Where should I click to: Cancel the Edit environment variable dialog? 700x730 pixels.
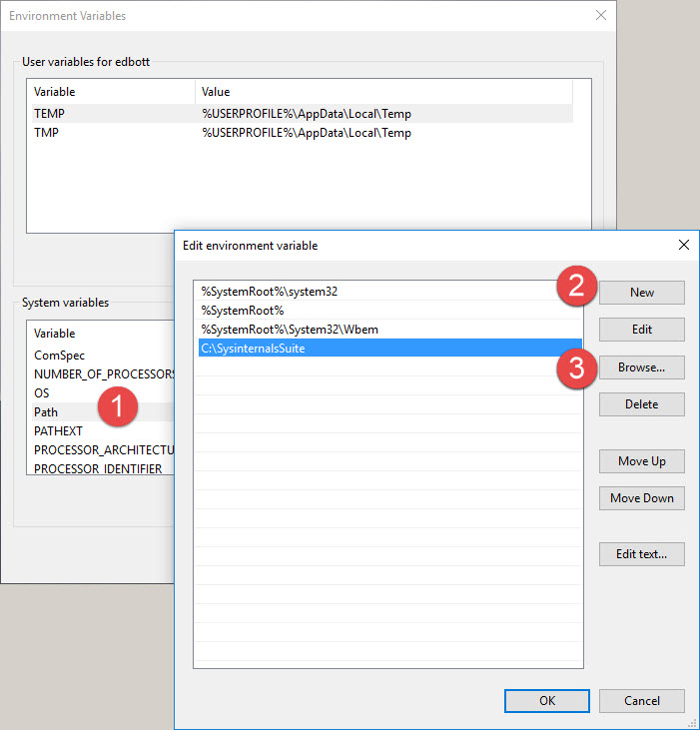click(641, 701)
